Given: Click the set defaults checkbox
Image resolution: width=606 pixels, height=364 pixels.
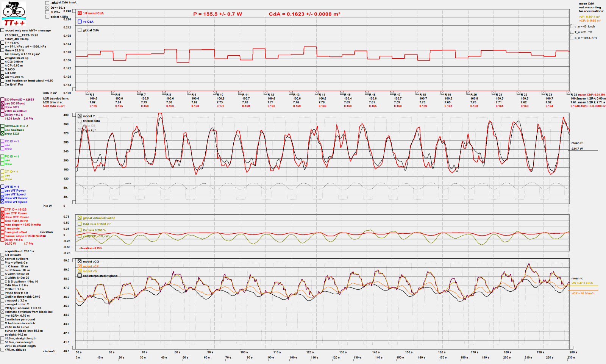Looking at the screenshot, I should [x=2, y=255].
